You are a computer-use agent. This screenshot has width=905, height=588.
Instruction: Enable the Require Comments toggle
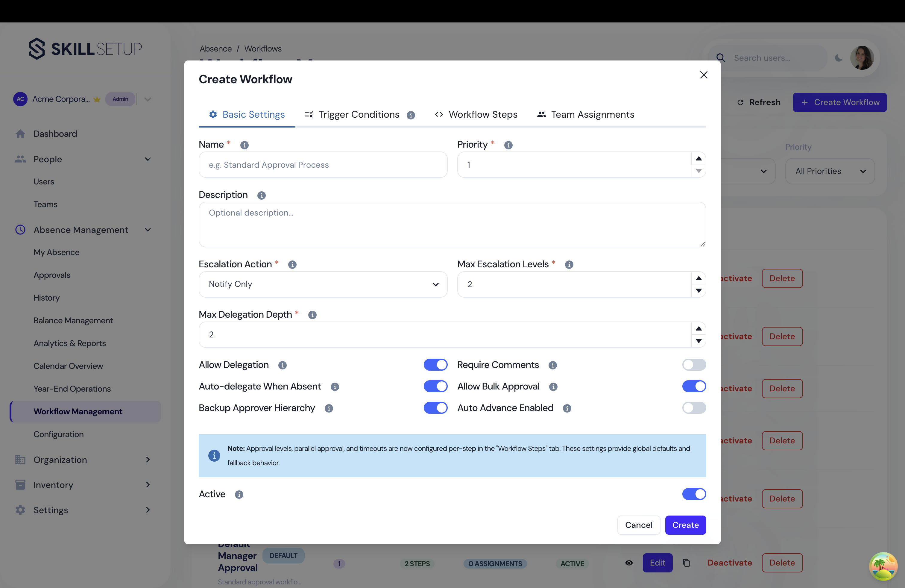click(694, 364)
